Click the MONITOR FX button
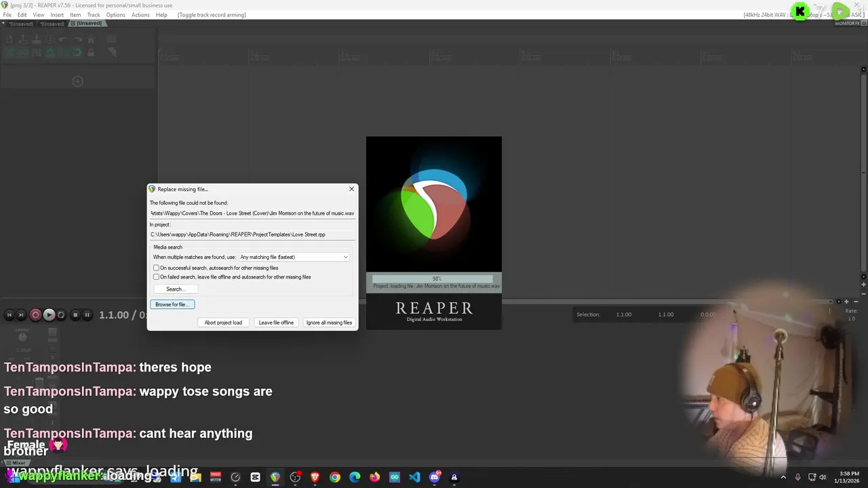The width and height of the screenshot is (868, 488). coord(848,23)
